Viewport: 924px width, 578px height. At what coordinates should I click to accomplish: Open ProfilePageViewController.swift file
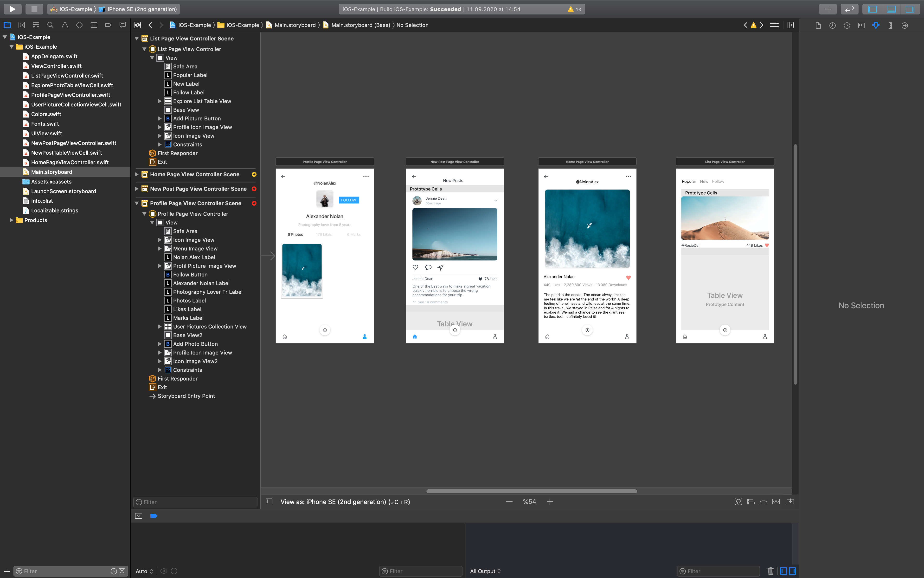tap(70, 95)
